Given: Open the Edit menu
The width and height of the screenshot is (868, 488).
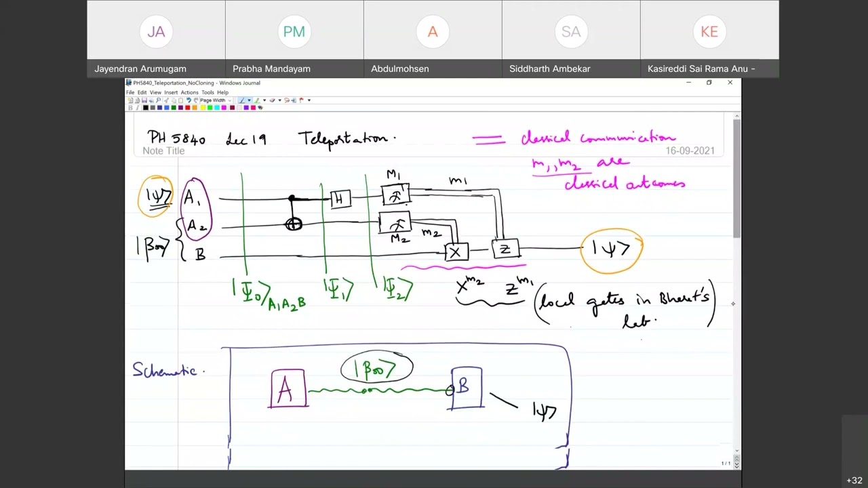Looking at the screenshot, I should click(x=142, y=92).
